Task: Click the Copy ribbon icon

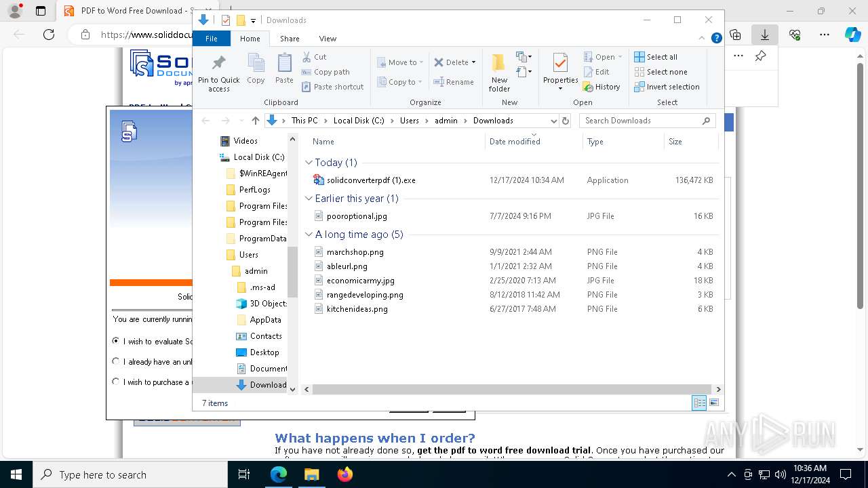Action: coord(256,69)
